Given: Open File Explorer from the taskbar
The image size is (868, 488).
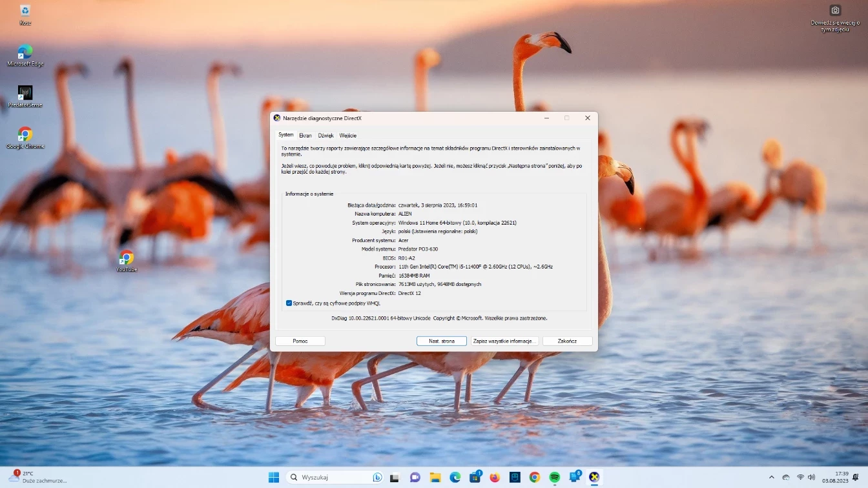Looking at the screenshot, I should pyautogui.click(x=435, y=477).
